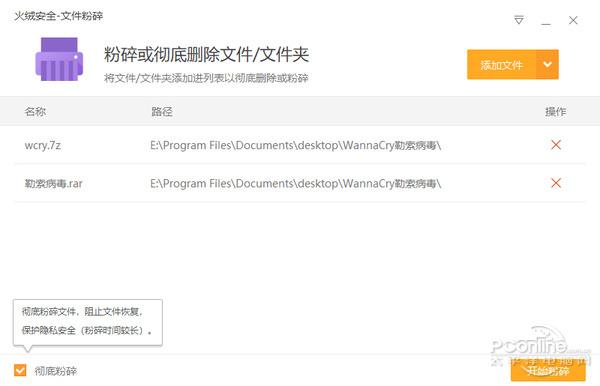Expand the 添加文件 dropdown arrow
The width and height of the screenshot is (600, 386).
(x=548, y=65)
